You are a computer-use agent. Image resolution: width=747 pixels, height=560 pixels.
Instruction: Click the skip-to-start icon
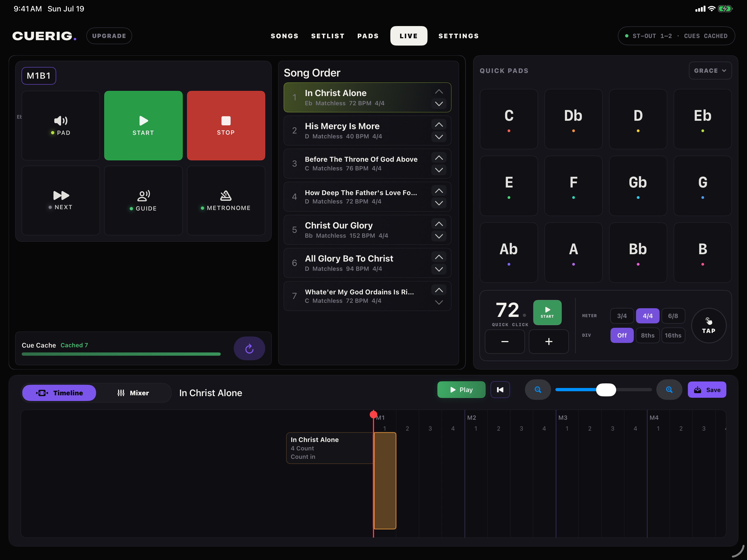pos(500,390)
